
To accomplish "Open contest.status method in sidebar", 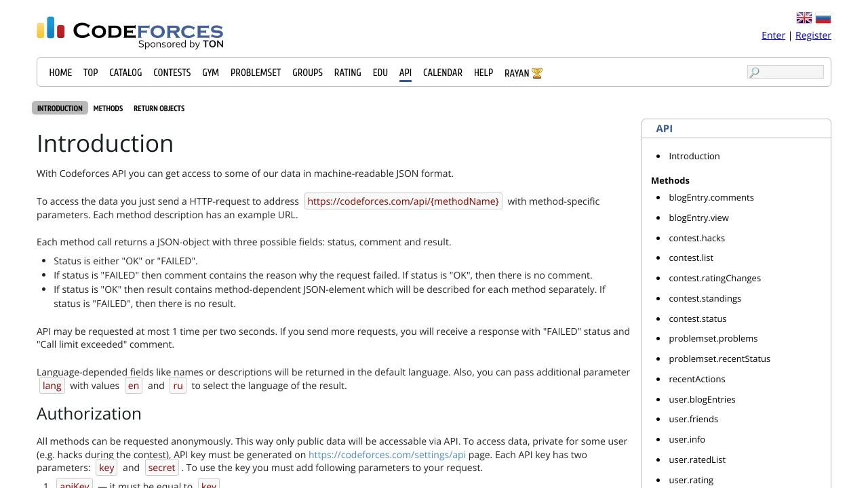I will coord(698,319).
